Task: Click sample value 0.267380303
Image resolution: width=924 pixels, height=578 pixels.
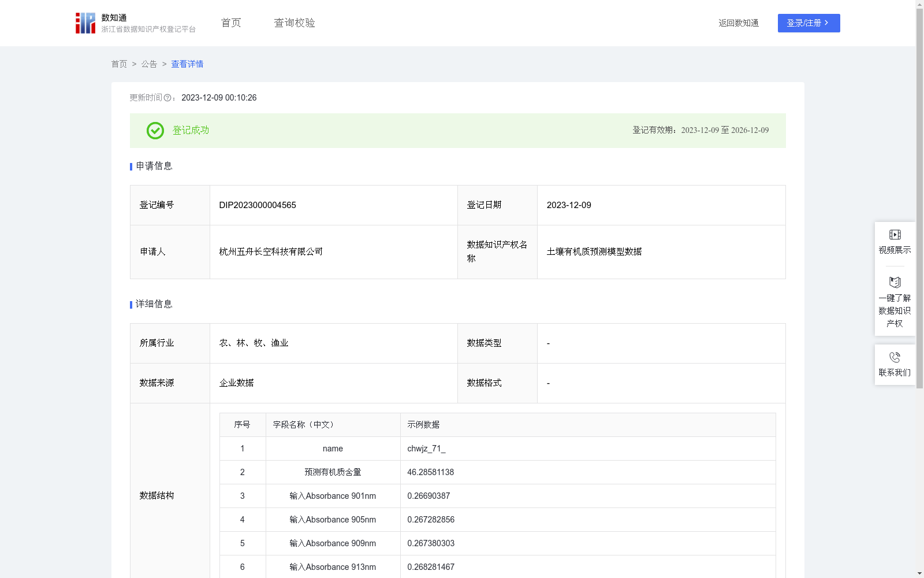Action: (x=431, y=543)
